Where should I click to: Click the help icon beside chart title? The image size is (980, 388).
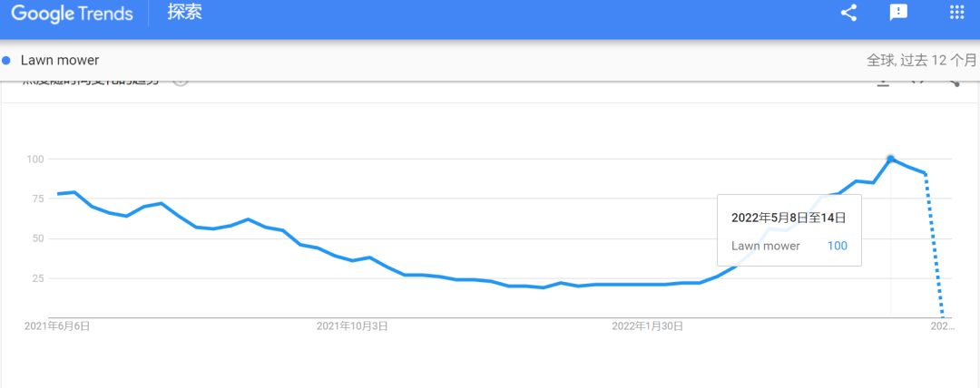click(x=181, y=81)
